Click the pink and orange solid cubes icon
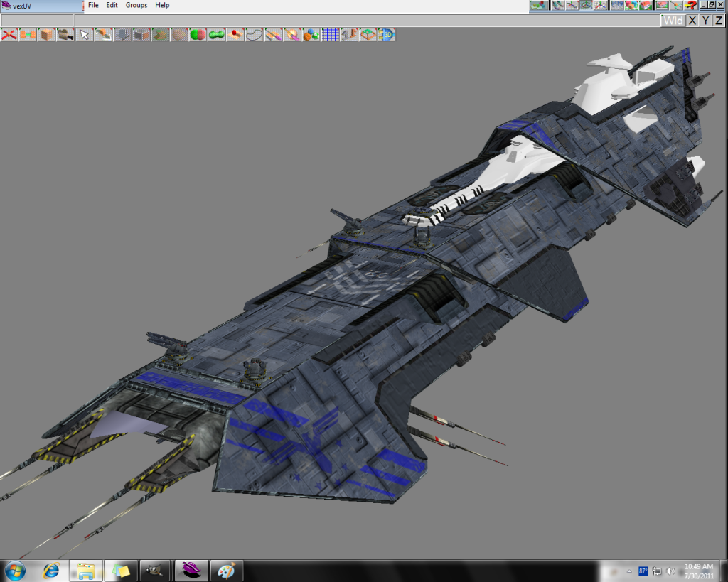Screen dimensions: 728x582 click(631, 5)
